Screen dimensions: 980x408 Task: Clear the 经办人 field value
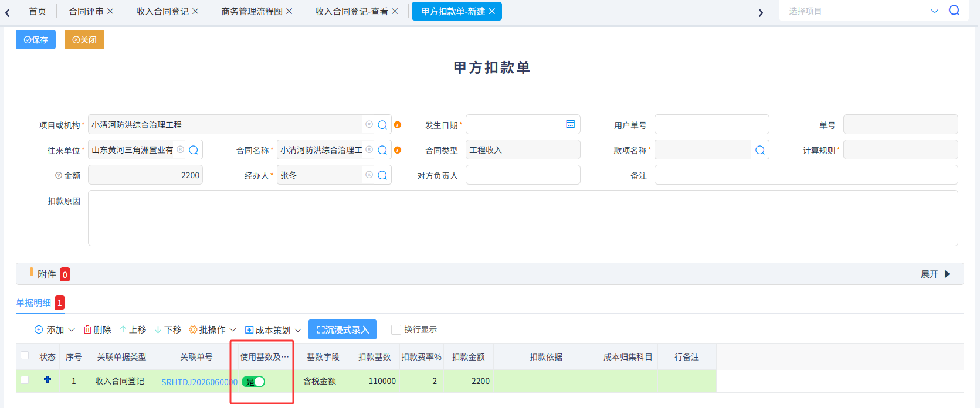369,175
